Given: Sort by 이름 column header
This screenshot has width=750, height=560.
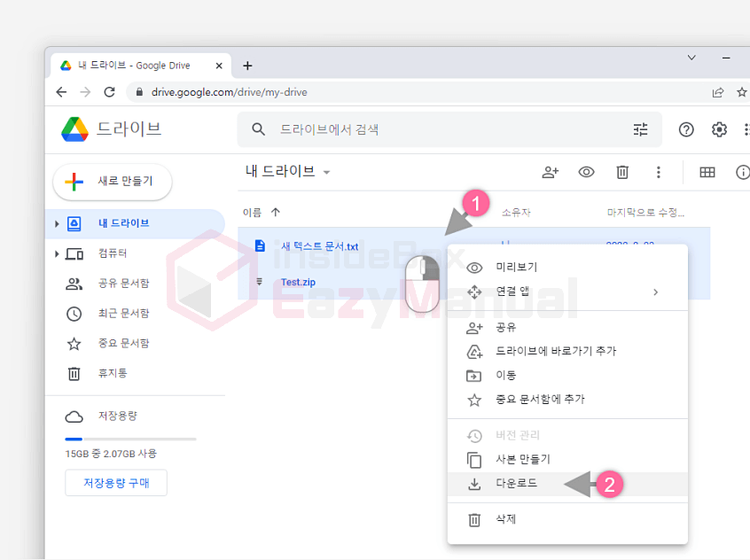Looking at the screenshot, I should point(252,213).
